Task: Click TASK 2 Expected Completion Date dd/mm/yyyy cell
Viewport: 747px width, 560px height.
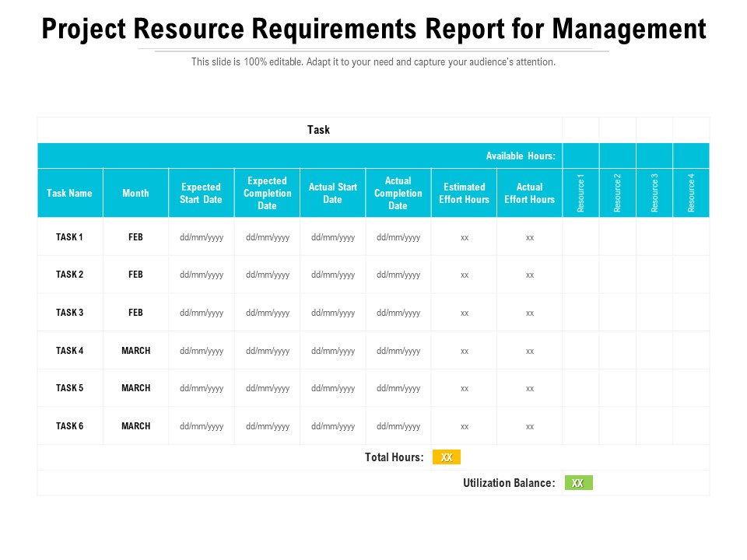Action: 267,275
